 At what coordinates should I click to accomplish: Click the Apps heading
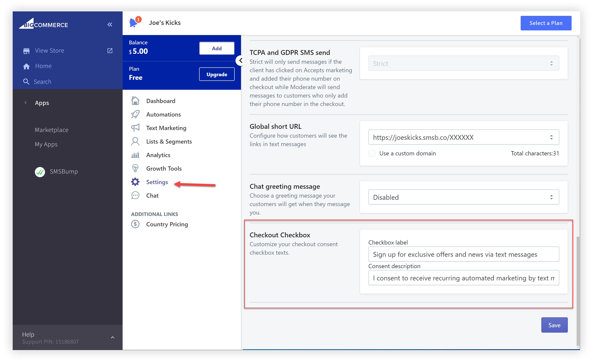click(42, 103)
